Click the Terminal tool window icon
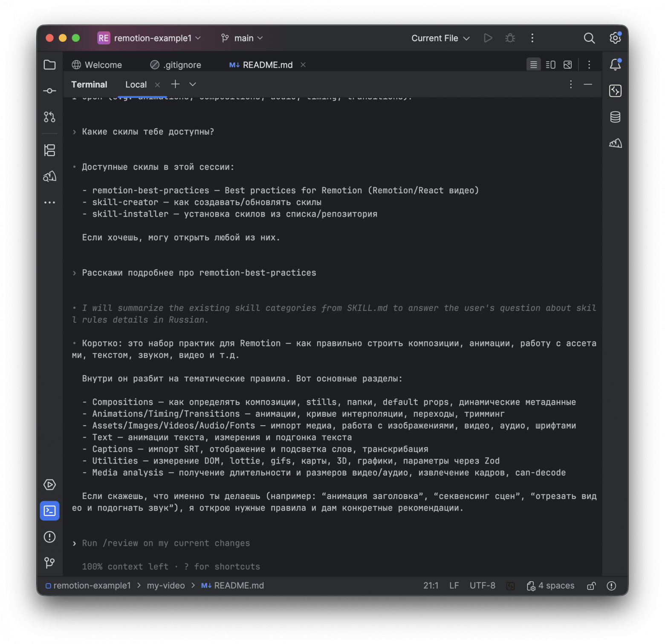665x644 pixels. [x=49, y=511]
